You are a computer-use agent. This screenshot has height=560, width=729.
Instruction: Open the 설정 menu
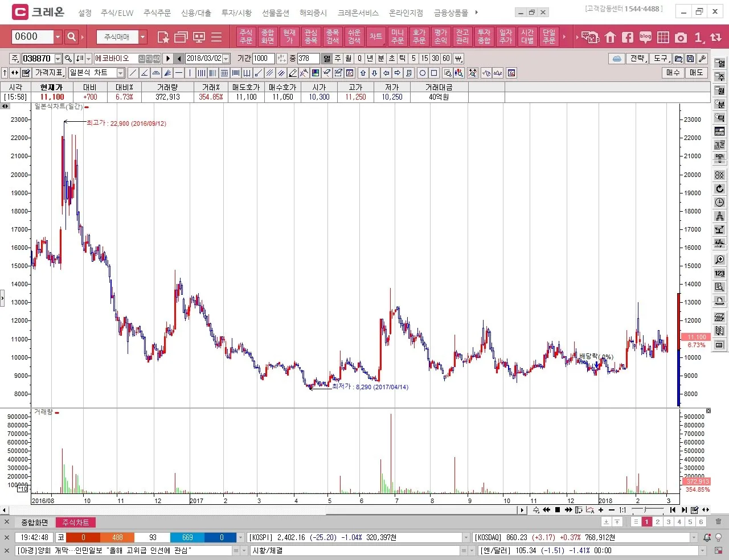(x=85, y=13)
